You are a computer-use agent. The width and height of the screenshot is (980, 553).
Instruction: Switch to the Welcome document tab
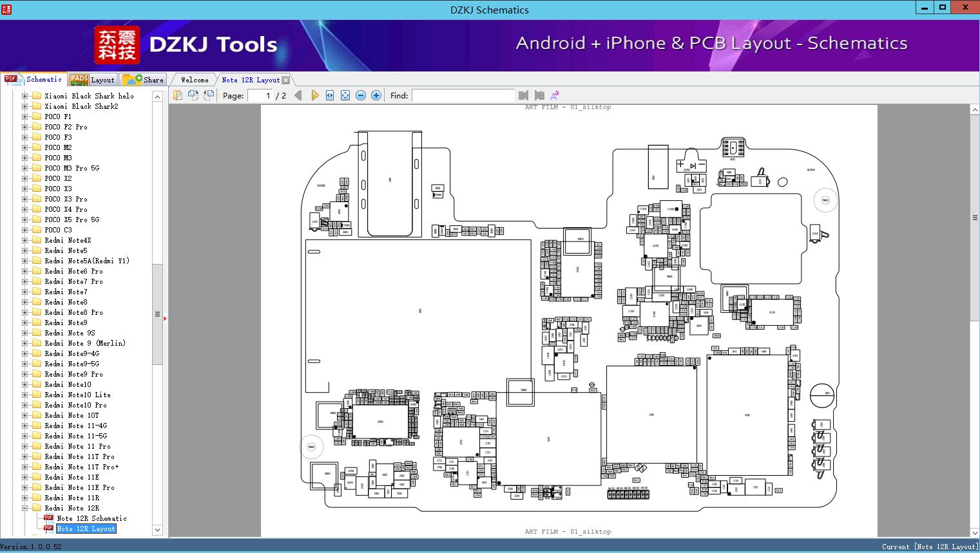tap(195, 80)
